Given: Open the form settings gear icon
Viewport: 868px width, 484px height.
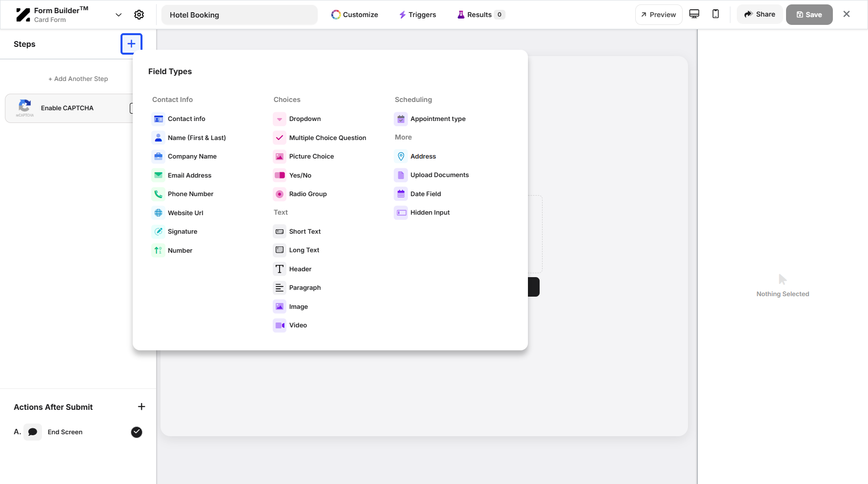Looking at the screenshot, I should [139, 15].
